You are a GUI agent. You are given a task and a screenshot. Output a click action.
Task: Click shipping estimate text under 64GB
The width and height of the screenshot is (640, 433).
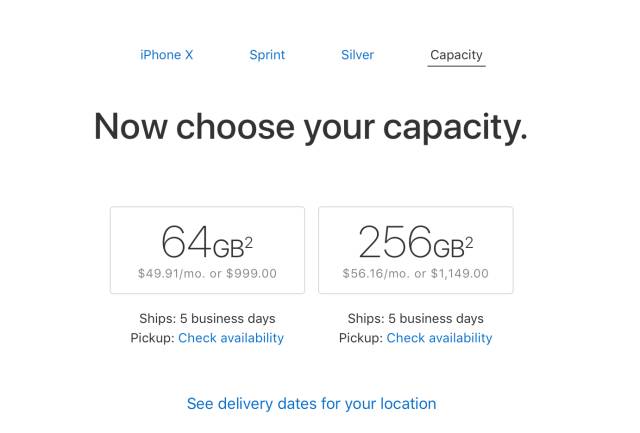point(207,319)
